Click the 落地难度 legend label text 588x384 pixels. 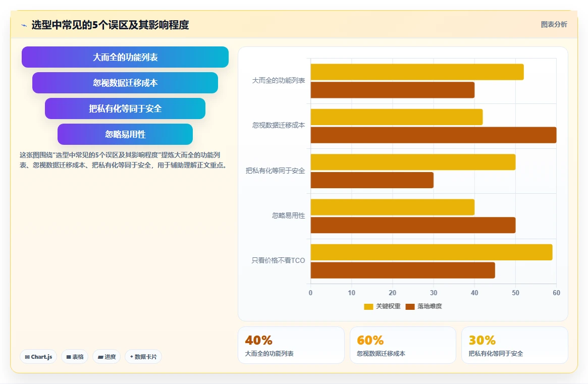point(430,306)
